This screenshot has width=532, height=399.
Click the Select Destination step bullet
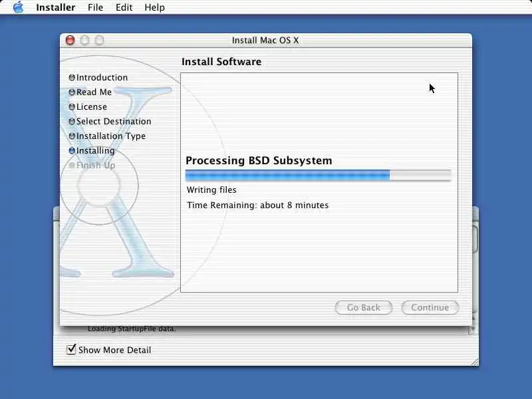(72, 122)
